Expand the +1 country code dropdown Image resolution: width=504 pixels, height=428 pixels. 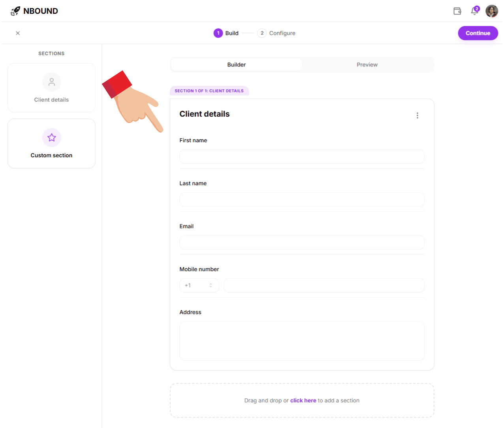coord(199,285)
